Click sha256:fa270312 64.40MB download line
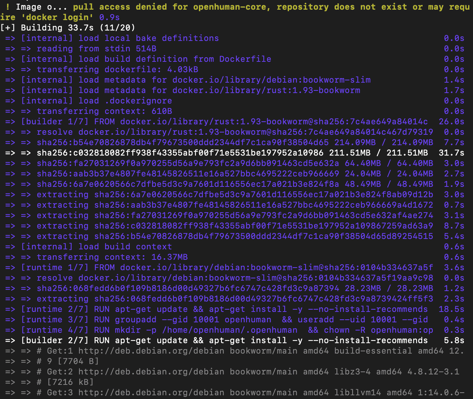473x399 pixels. (x=235, y=163)
